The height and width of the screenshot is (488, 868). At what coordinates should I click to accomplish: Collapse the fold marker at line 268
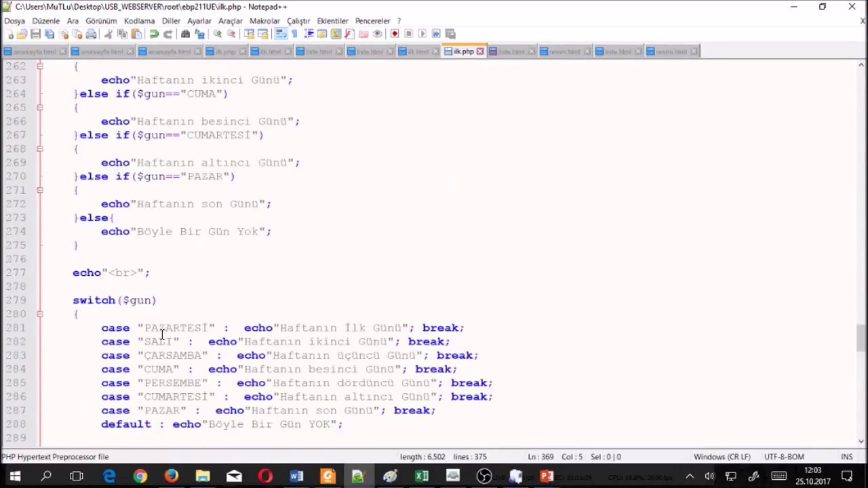(40, 148)
